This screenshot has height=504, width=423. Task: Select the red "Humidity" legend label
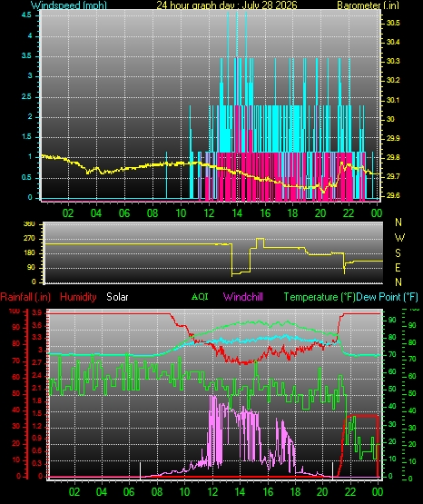point(78,297)
